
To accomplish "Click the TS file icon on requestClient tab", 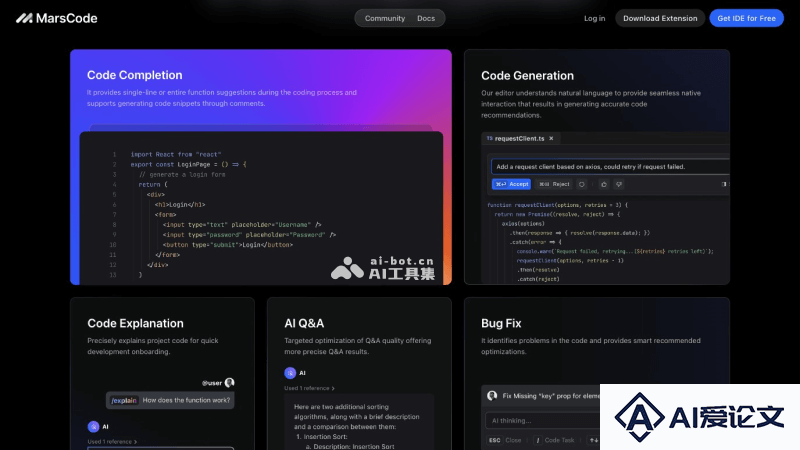I will [x=489, y=138].
